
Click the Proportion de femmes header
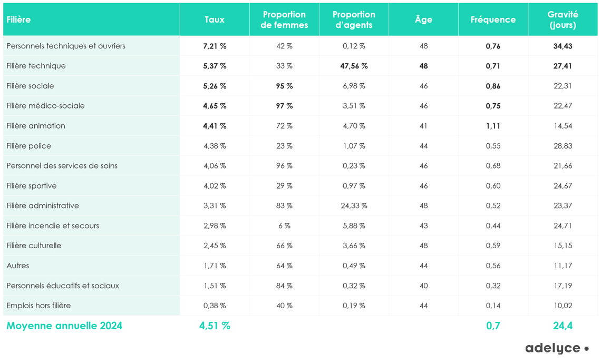tap(284, 19)
